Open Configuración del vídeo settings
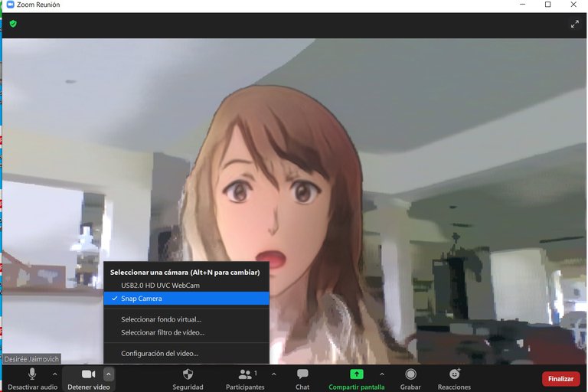Image resolution: width=588 pixels, height=392 pixels. coord(186,354)
